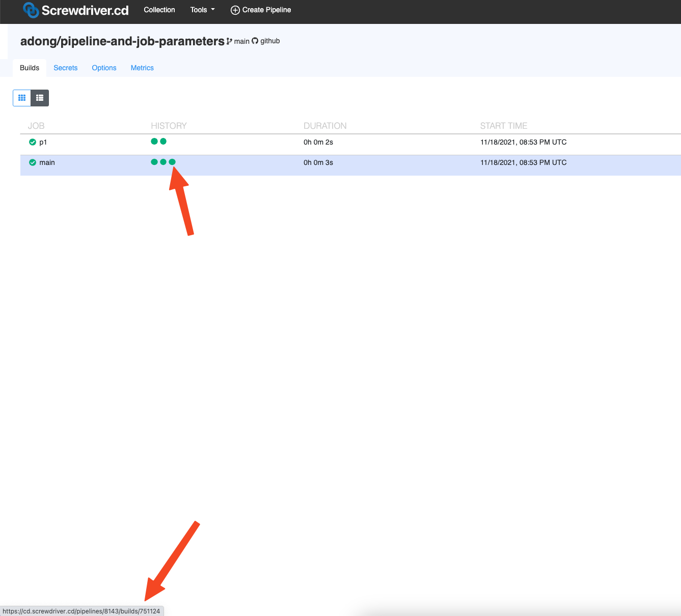Click the Create Pipeline plus icon
681x616 pixels.
[x=235, y=10]
